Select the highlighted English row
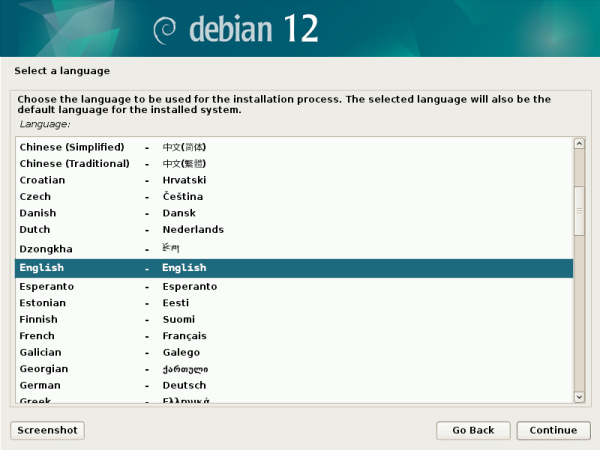600x450 pixels. click(294, 268)
